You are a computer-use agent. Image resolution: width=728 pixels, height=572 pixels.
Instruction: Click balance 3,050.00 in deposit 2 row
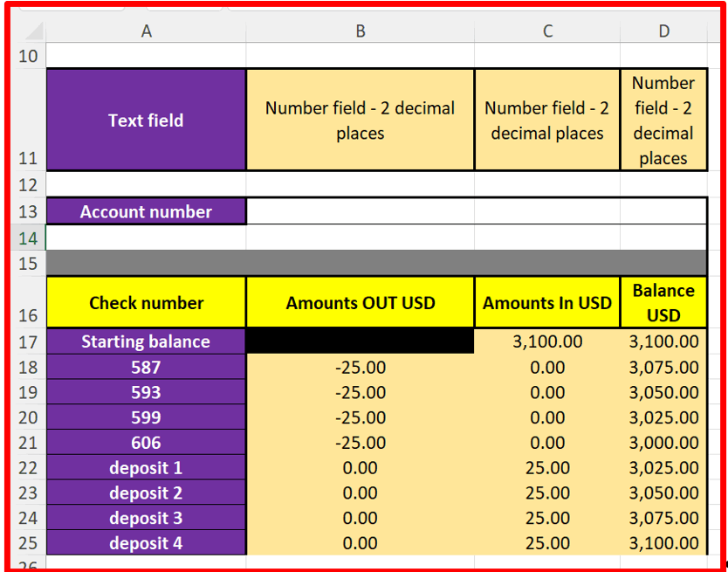(664, 493)
